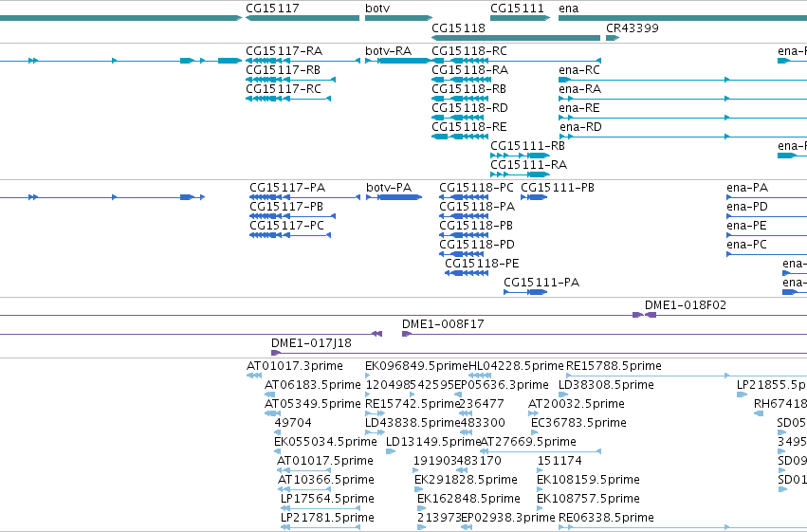Click the botv-PA protein feature

[394, 197]
